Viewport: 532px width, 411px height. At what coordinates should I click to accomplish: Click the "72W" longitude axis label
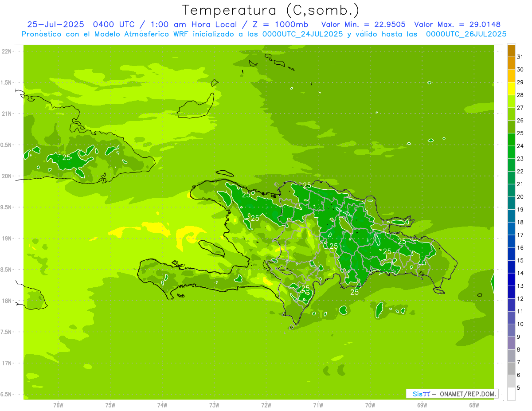[x=266, y=405]
